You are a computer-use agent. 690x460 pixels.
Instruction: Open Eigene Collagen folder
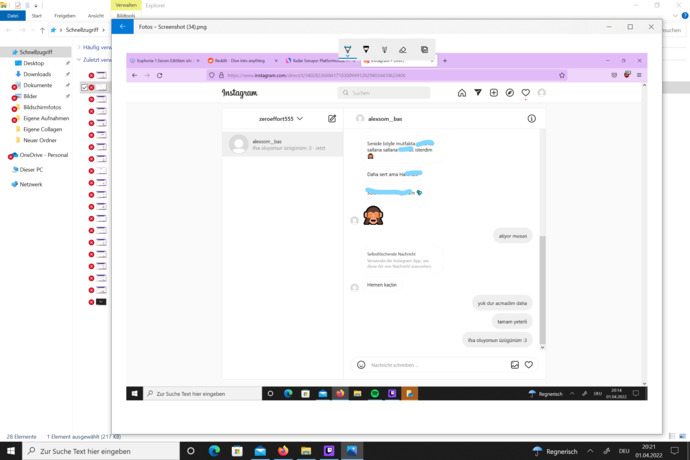(42, 129)
